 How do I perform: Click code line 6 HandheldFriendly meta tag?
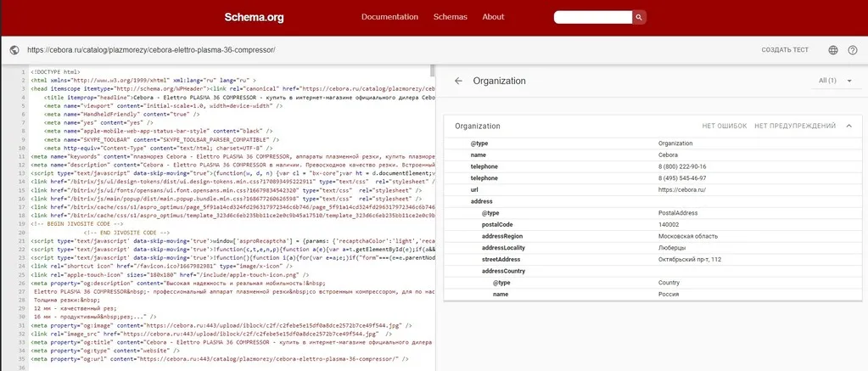[x=122, y=114]
